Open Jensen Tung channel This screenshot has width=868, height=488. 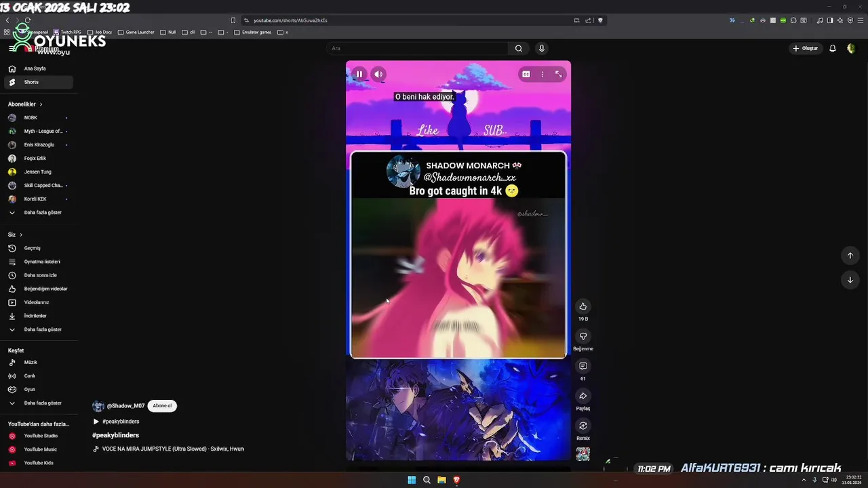pyautogui.click(x=39, y=172)
